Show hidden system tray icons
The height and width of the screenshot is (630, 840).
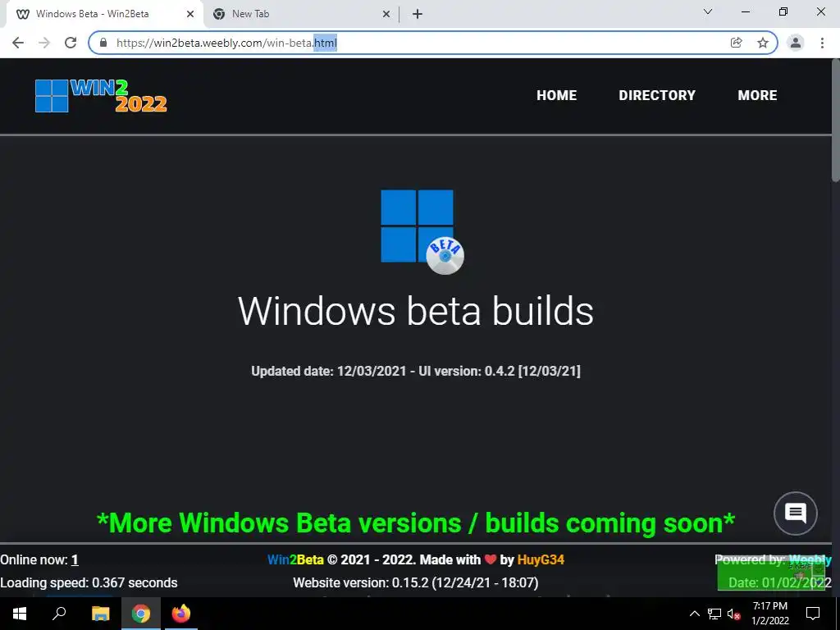[x=694, y=614]
